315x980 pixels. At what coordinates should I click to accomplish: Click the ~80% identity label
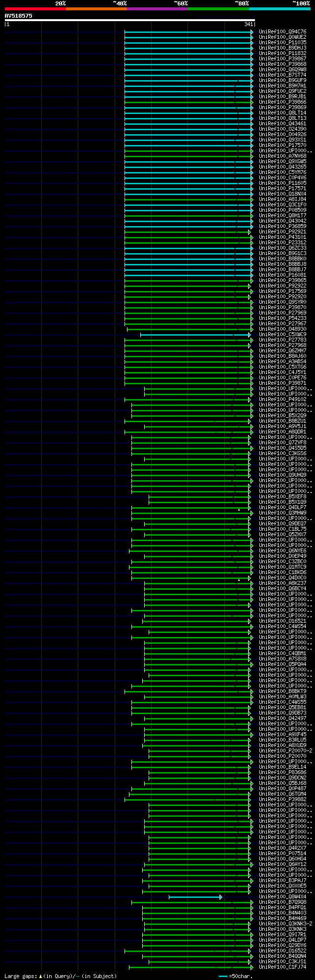[x=242, y=3]
